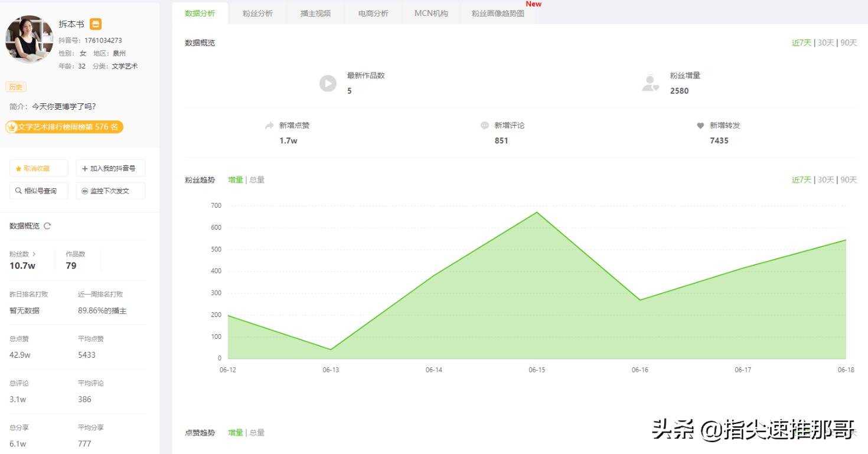Select 30天 range in 数据概览

(825, 43)
